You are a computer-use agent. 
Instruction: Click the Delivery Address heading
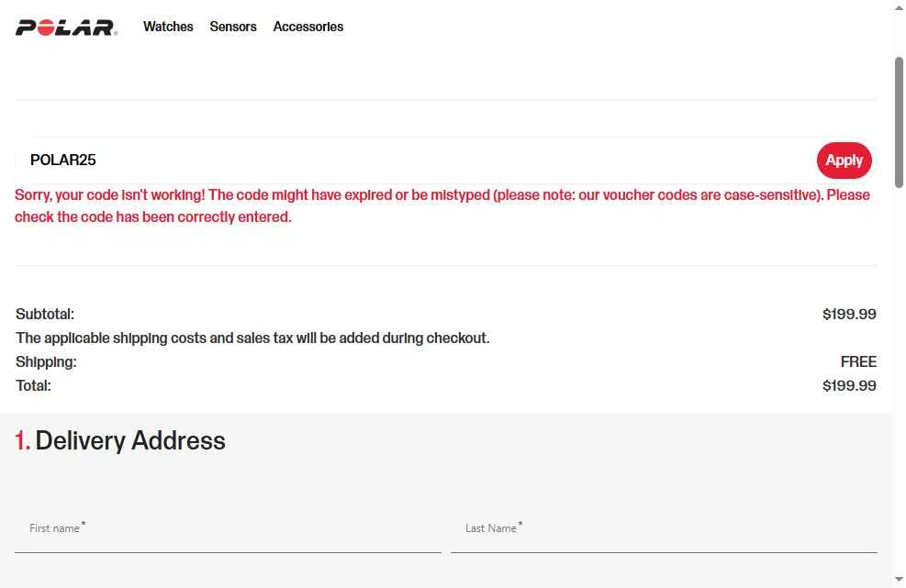pyautogui.click(x=120, y=440)
